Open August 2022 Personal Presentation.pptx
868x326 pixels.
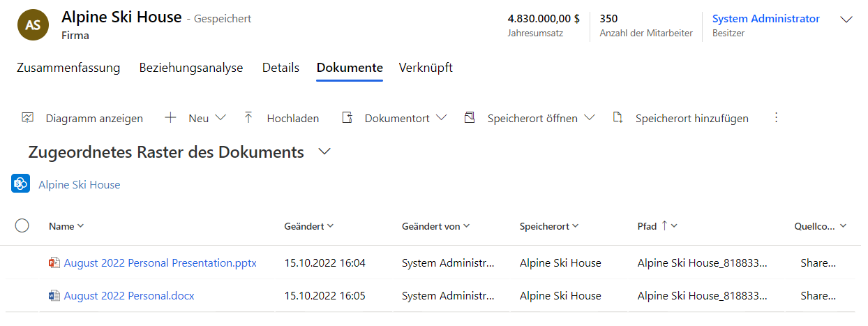coord(160,263)
